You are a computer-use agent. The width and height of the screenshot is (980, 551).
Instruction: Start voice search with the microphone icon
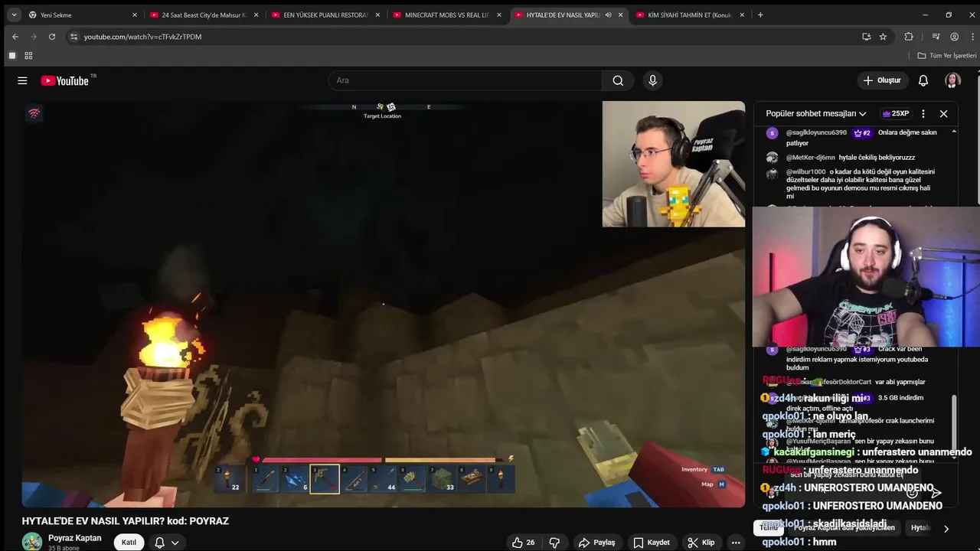(652, 80)
